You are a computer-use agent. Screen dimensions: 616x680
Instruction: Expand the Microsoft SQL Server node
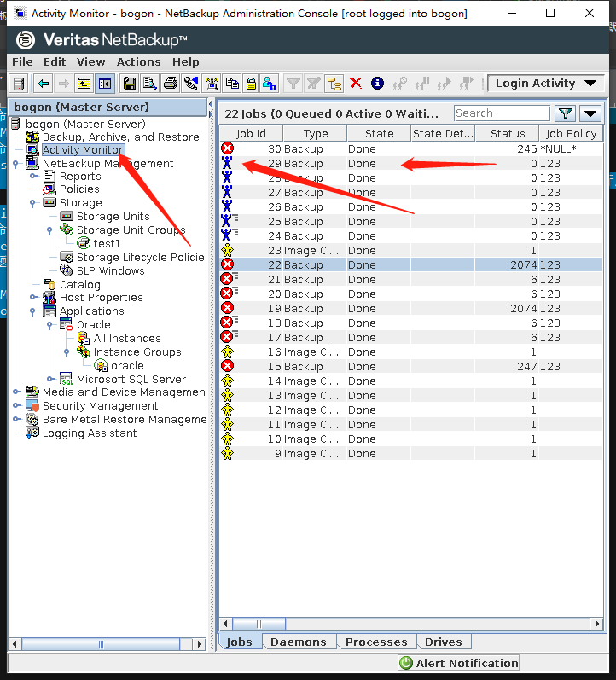49,379
